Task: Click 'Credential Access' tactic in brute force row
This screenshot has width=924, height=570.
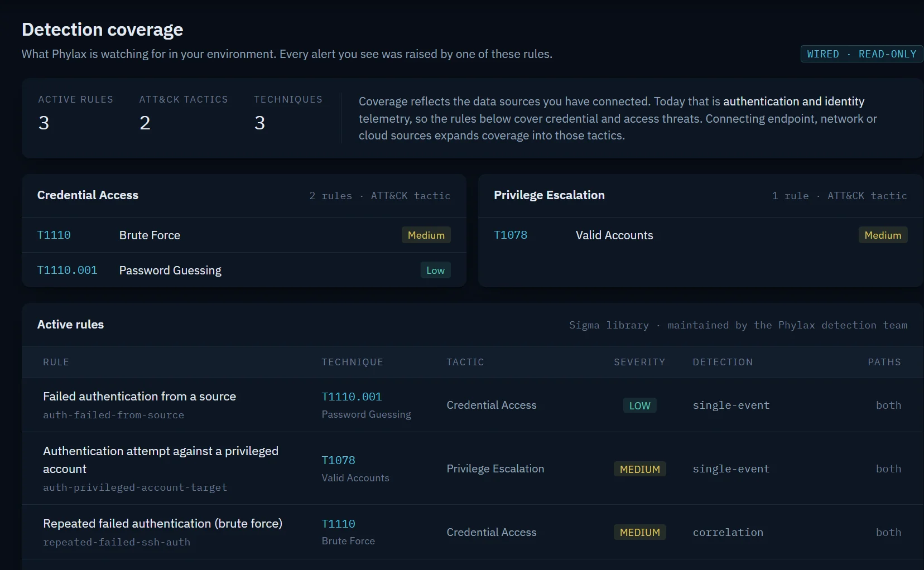Action: (492, 533)
